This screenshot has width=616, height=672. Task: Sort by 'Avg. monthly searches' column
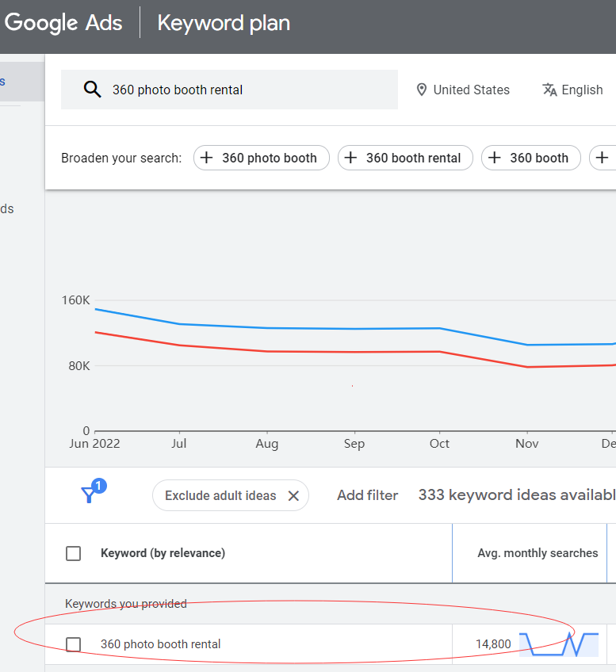(x=538, y=553)
